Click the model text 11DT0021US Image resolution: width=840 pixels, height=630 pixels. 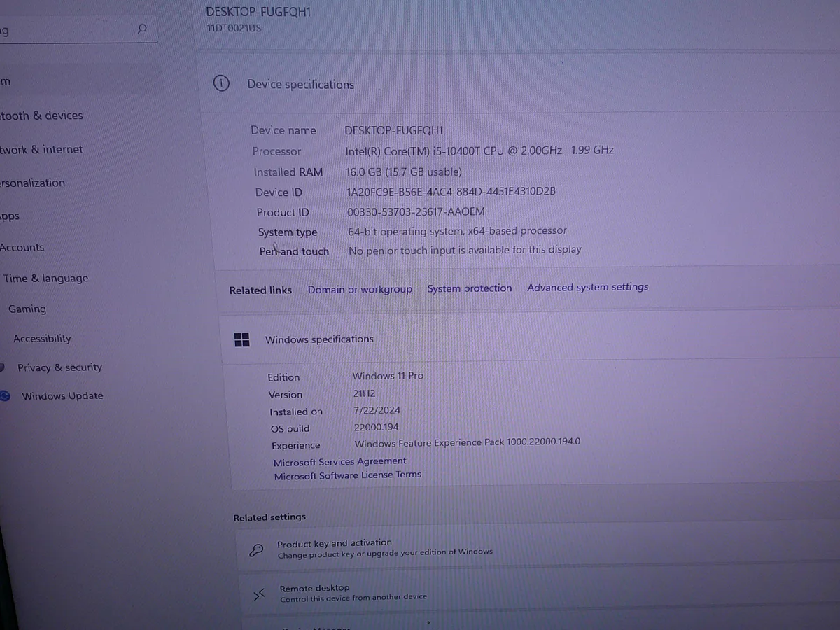point(234,28)
